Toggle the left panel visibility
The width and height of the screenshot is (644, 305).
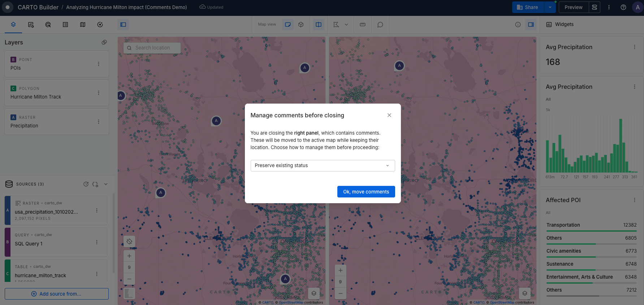pos(123,25)
